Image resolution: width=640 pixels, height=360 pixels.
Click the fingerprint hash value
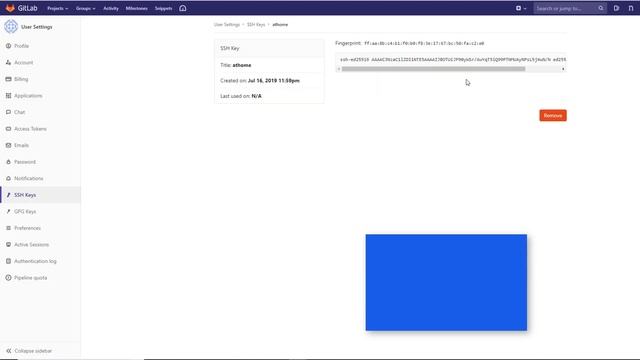(424, 43)
